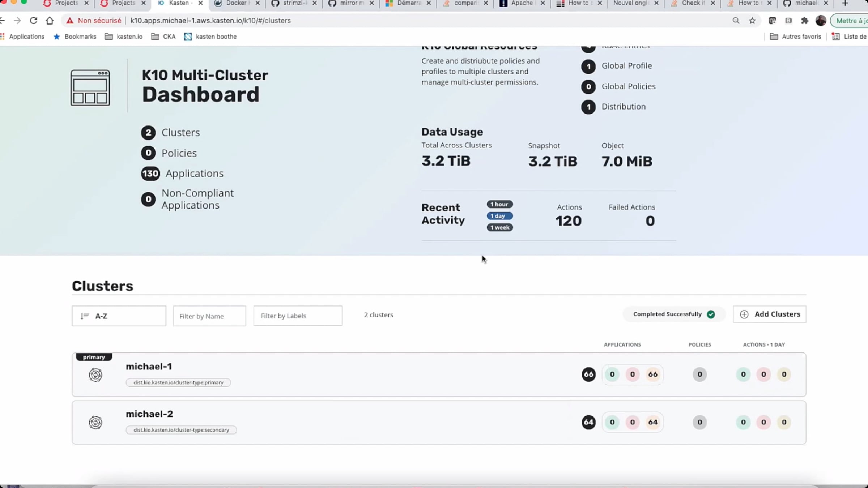Open the browser zoom magnifier icon
This screenshot has height=488, width=868.
(736, 21)
